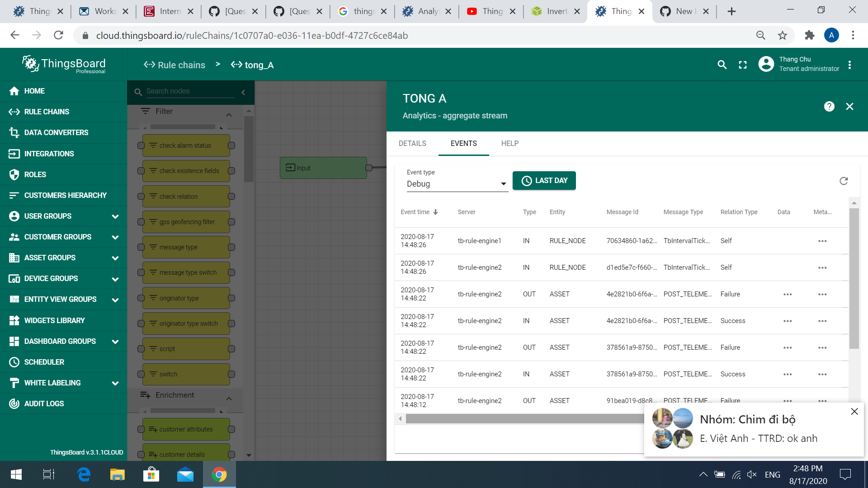Switch to the Events tab

coord(463,143)
